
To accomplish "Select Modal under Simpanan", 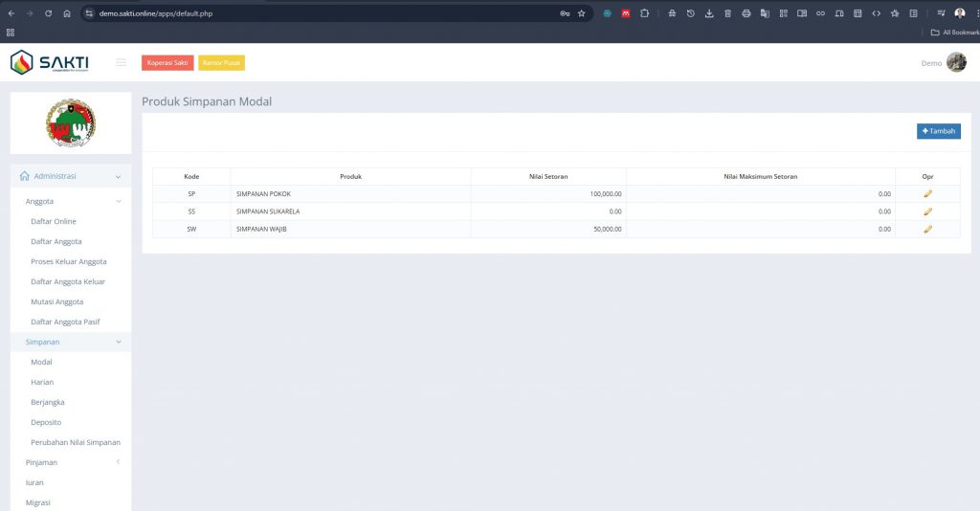I will click(41, 362).
